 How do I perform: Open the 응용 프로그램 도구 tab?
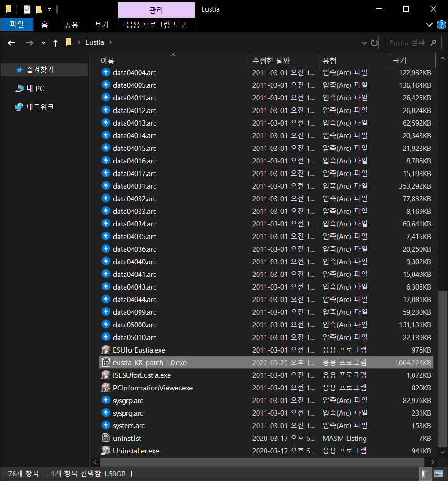click(156, 25)
